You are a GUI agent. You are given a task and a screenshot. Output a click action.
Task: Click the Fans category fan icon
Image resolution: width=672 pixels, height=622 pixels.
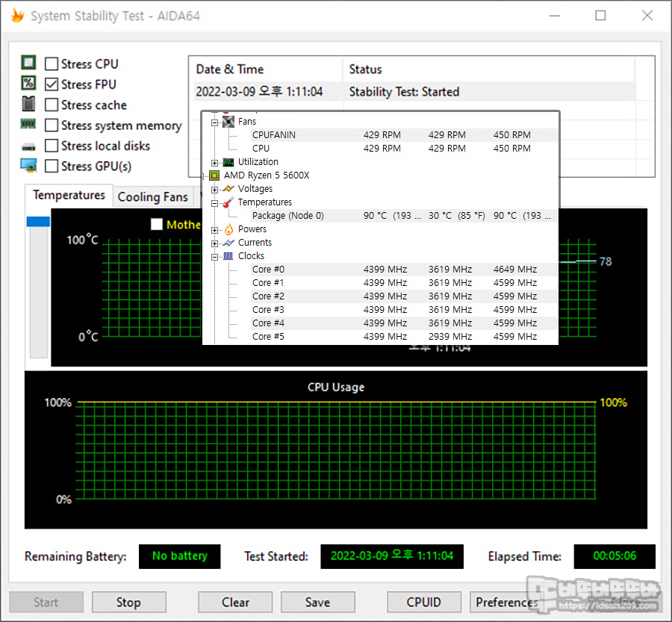[x=228, y=122]
